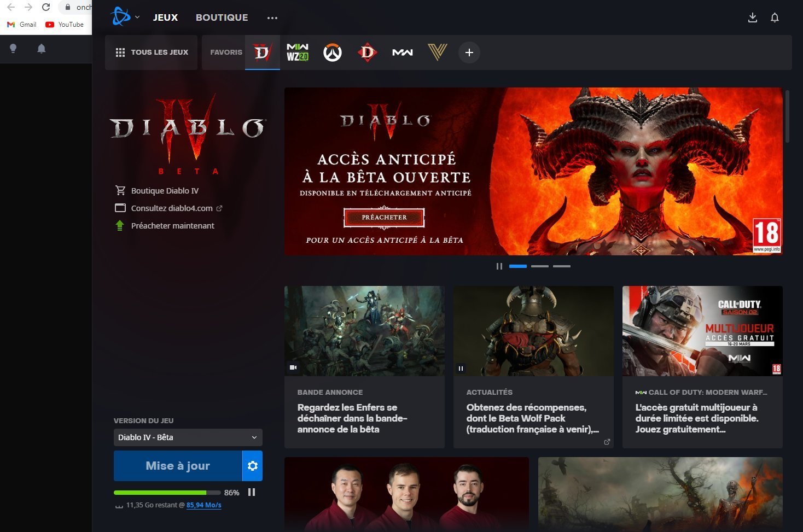The image size is (803, 532).
Task: Pause the download in progress
Action: (x=252, y=492)
